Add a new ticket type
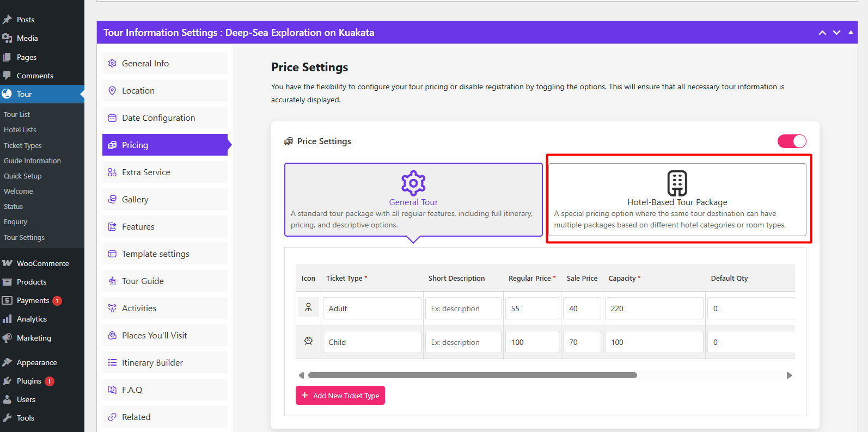868x432 pixels. pos(340,396)
